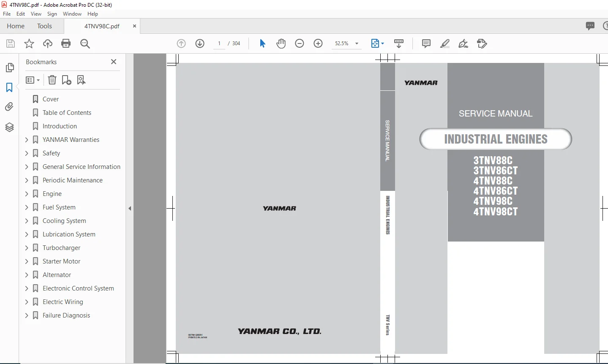Select the arrow selection tool
Screen dimensions: 608x364
coord(262,43)
